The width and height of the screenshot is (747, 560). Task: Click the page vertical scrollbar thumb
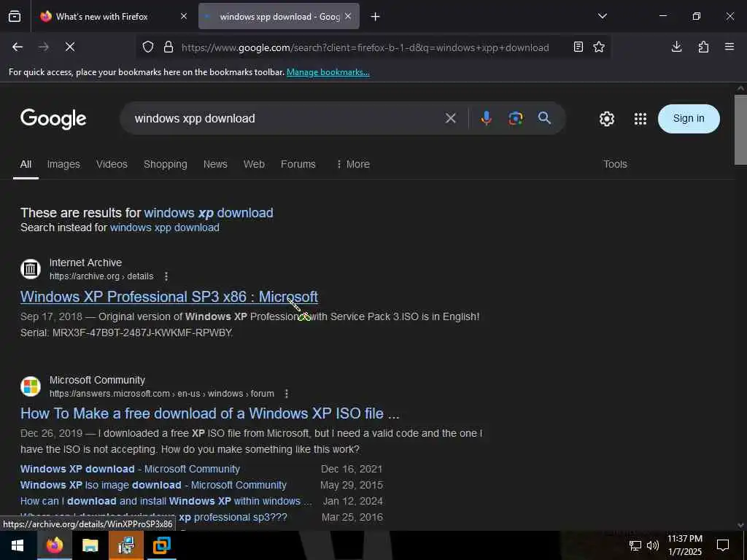click(x=740, y=130)
